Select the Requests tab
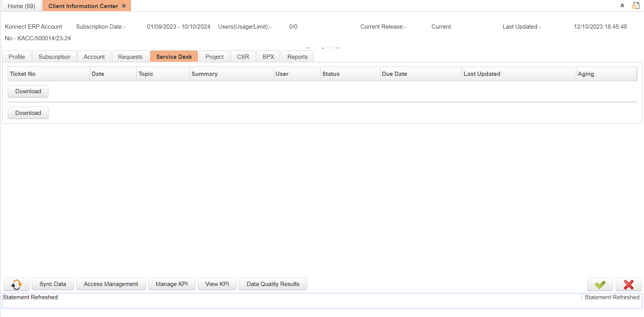 click(130, 57)
